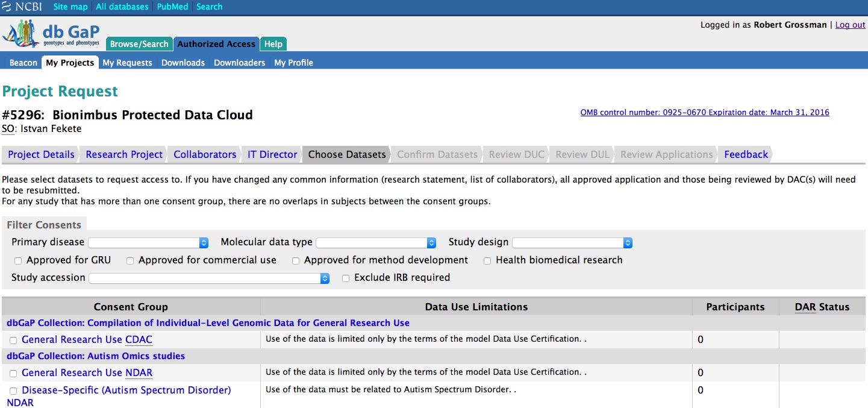This screenshot has height=408, width=868.
Task: Expand the Study accession dropdown
Action: click(209, 278)
